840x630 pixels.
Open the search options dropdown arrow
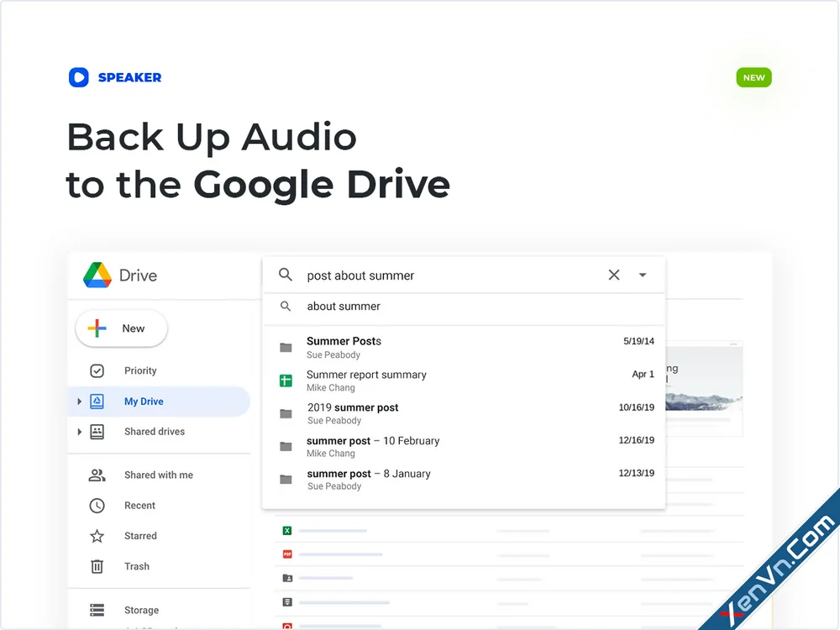tap(643, 275)
